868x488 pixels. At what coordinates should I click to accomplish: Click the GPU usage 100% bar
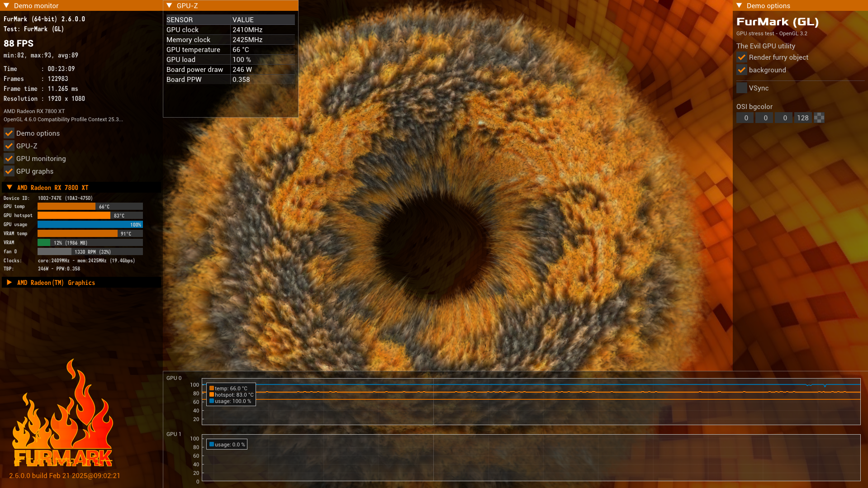coord(90,224)
